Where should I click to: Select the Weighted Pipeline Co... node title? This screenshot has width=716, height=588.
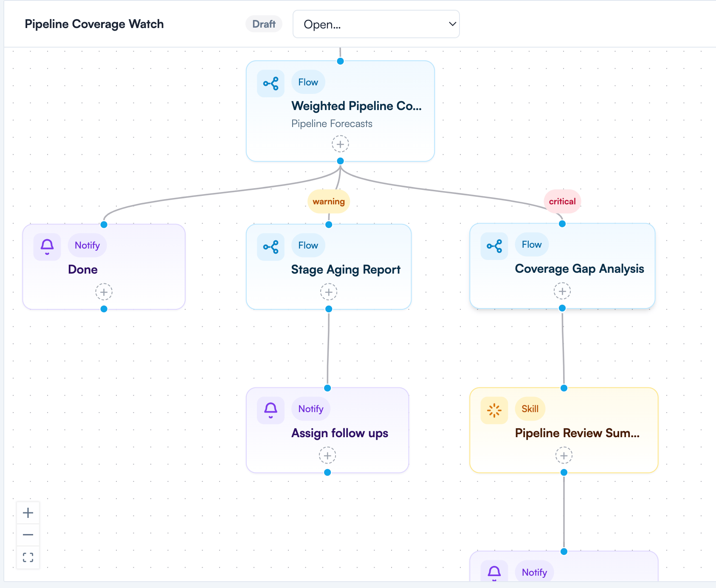tap(356, 106)
